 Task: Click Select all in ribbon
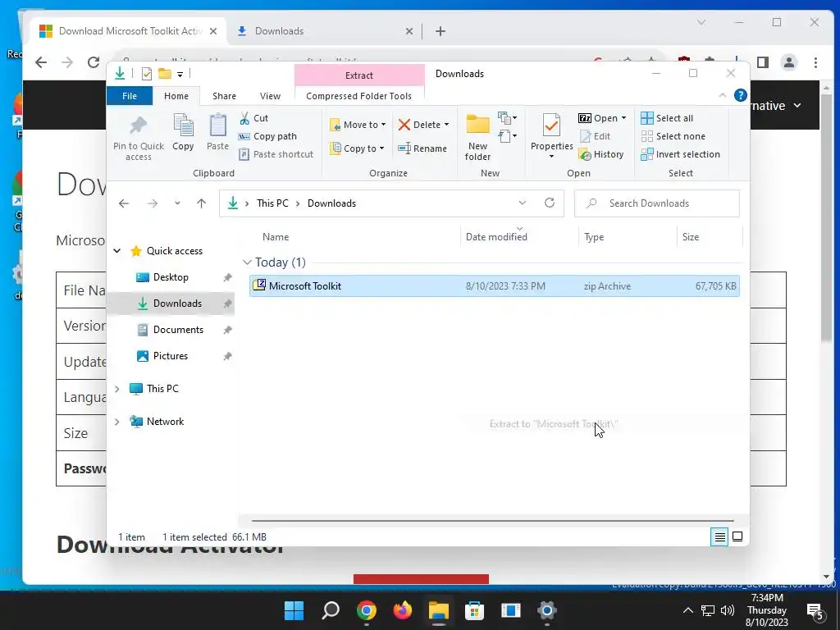coord(667,118)
